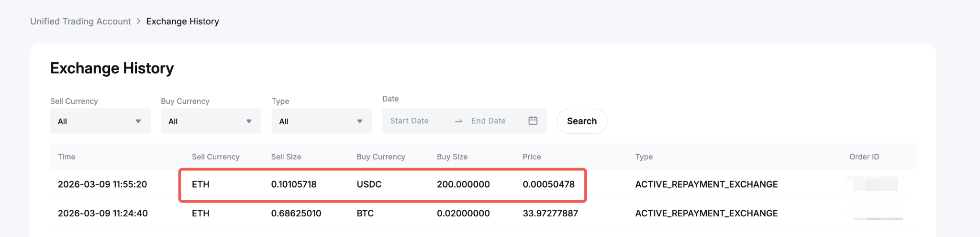Click the calendar icon in Date field
This screenshot has height=237, width=980.
pyautogui.click(x=533, y=121)
